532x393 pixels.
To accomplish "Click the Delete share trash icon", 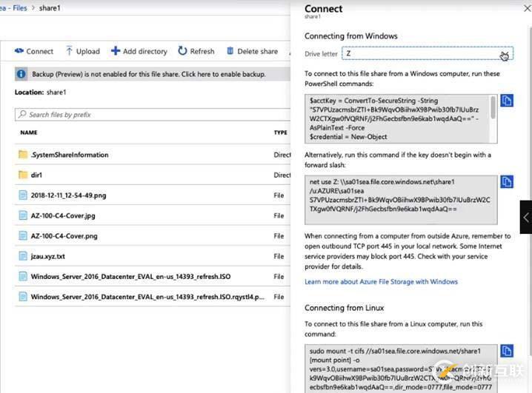I will [230, 51].
